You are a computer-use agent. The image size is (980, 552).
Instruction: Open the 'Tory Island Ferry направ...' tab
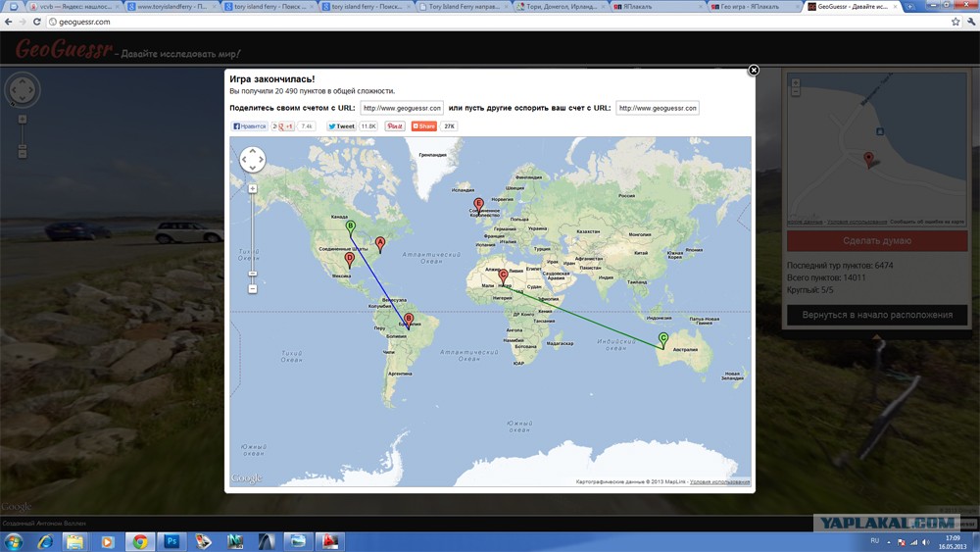point(464,6)
